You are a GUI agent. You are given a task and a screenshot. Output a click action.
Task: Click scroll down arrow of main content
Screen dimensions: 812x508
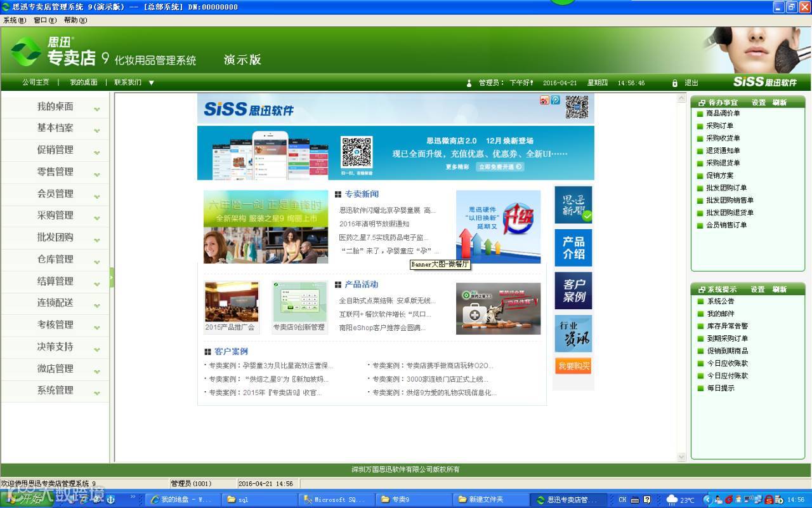[682, 457]
